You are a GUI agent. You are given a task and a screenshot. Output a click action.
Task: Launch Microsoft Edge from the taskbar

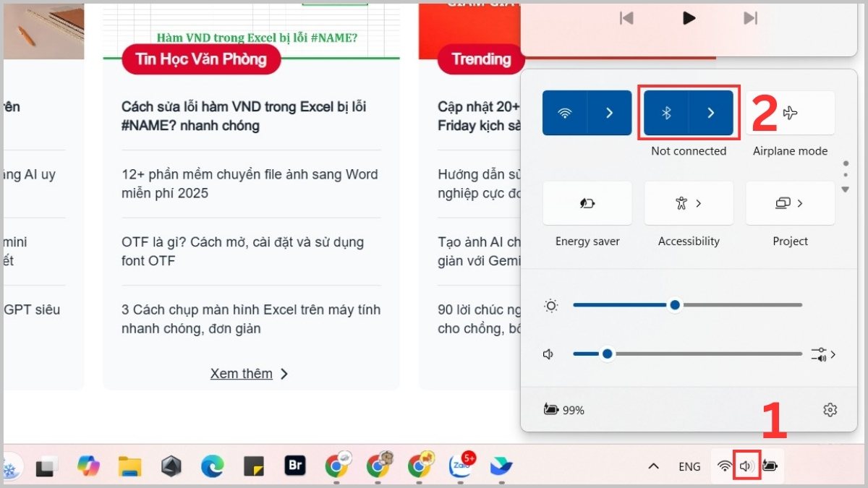(x=211, y=466)
